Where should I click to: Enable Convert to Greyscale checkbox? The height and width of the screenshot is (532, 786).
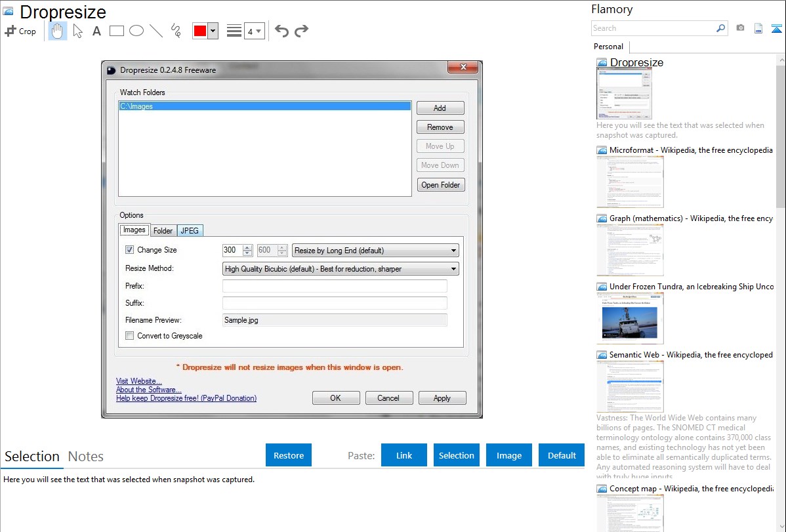click(129, 336)
